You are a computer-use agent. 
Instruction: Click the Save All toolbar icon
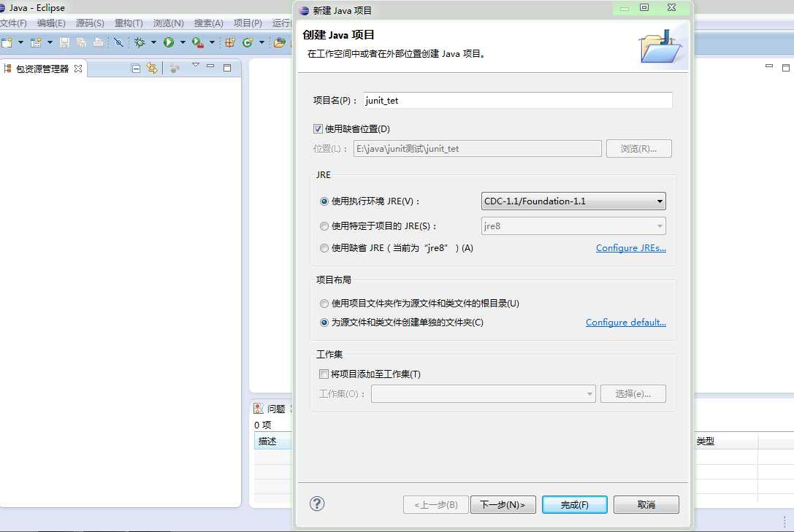pyautogui.click(x=81, y=42)
